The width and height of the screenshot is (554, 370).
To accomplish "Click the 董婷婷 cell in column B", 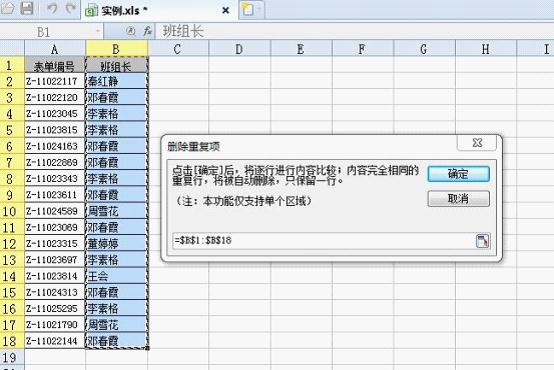I will pyautogui.click(x=116, y=243).
